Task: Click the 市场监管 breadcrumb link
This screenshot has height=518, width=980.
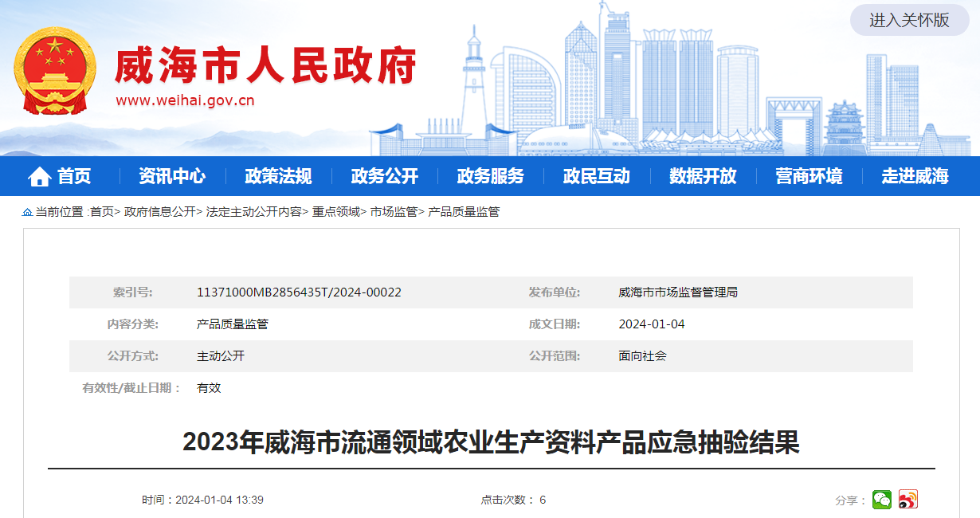Action: pos(394,212)
